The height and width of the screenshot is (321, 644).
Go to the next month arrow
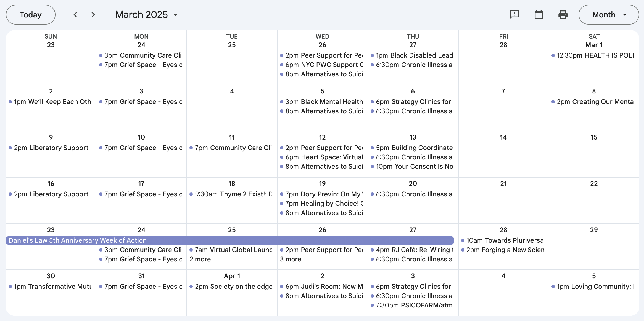[x=93, y=15]
